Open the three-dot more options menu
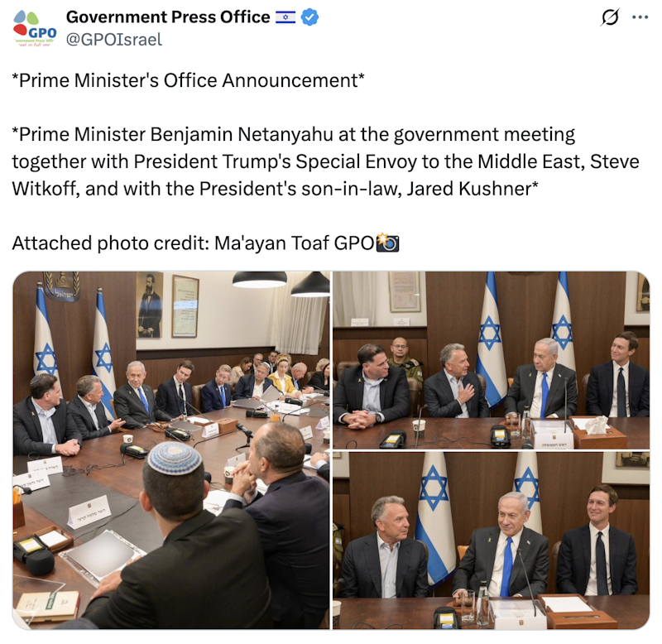662x644 pixels. (640, 17)
